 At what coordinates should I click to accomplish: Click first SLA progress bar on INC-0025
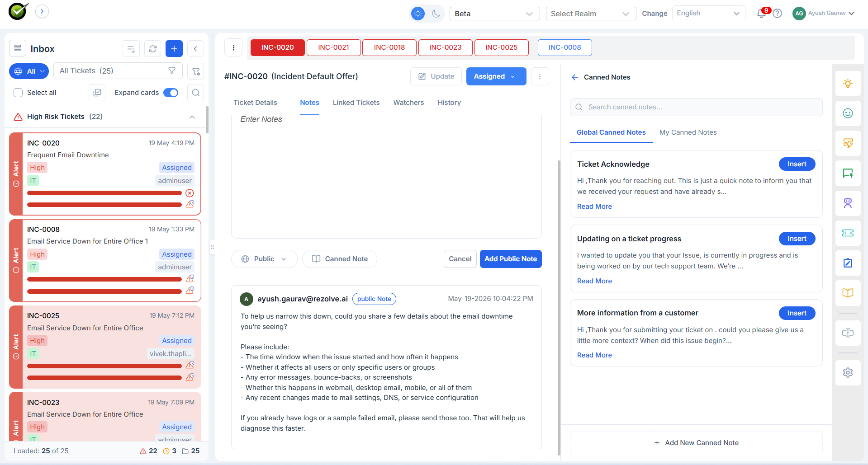click(104, 366)
